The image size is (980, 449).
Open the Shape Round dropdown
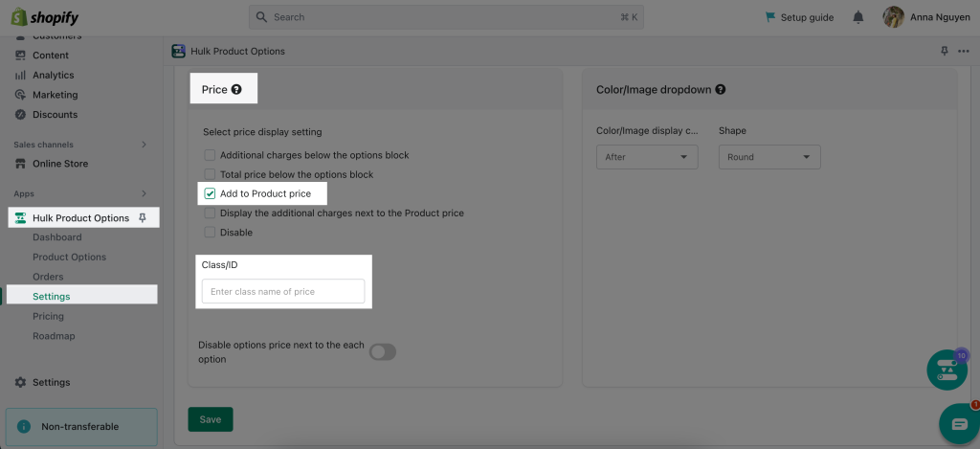[769, 157]
